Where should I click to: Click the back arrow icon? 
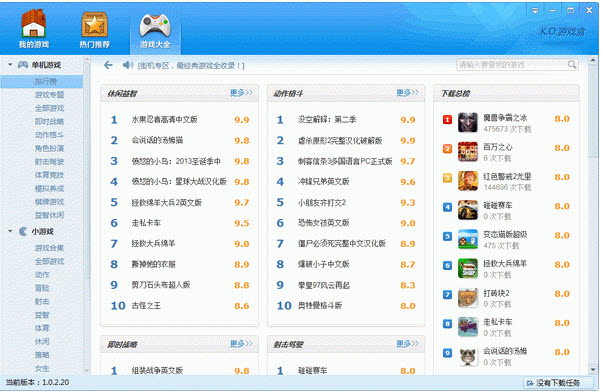[x=108, y=65]
